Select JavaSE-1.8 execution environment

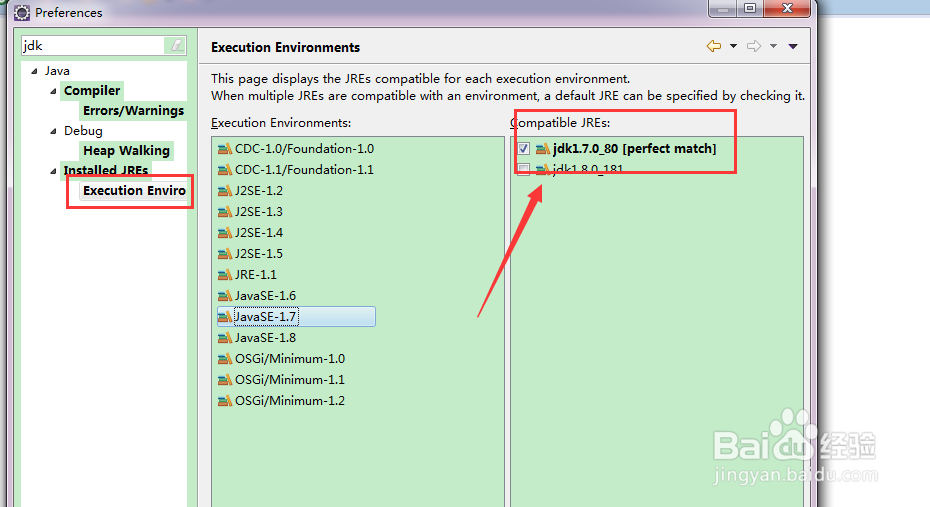265,338
